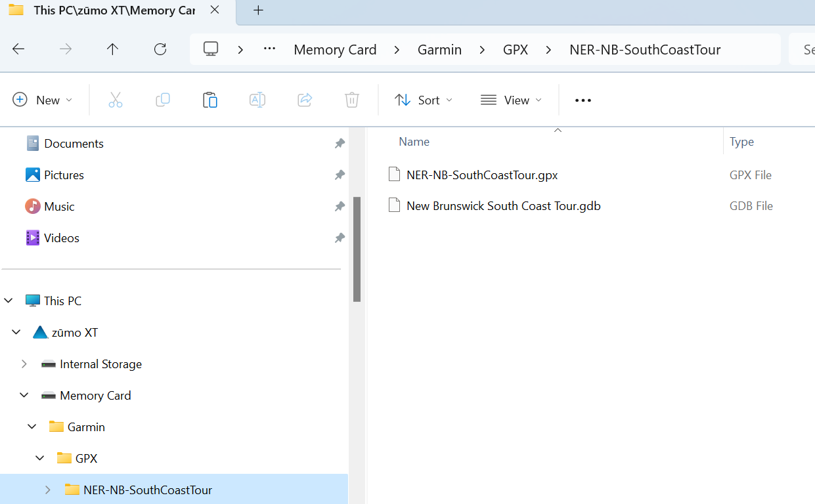Click the pin icon beside Videos
Viewport: 815px width, 504px height.
(x=340, y=238)
